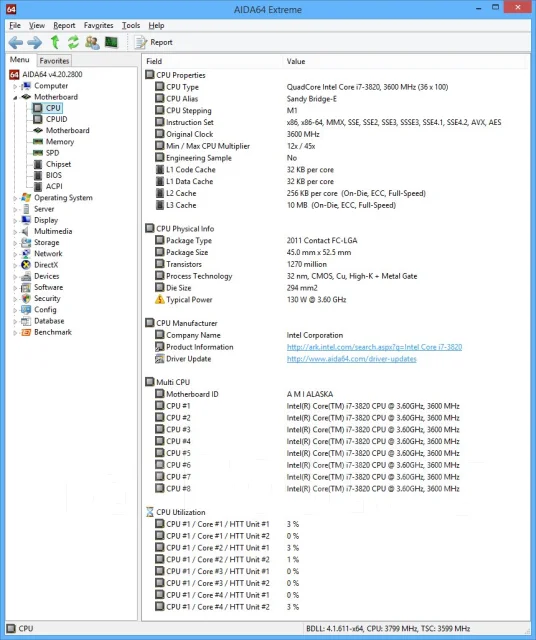Expand the Display tree node
This screenshot has width=536, height=640.
[15, 220]
